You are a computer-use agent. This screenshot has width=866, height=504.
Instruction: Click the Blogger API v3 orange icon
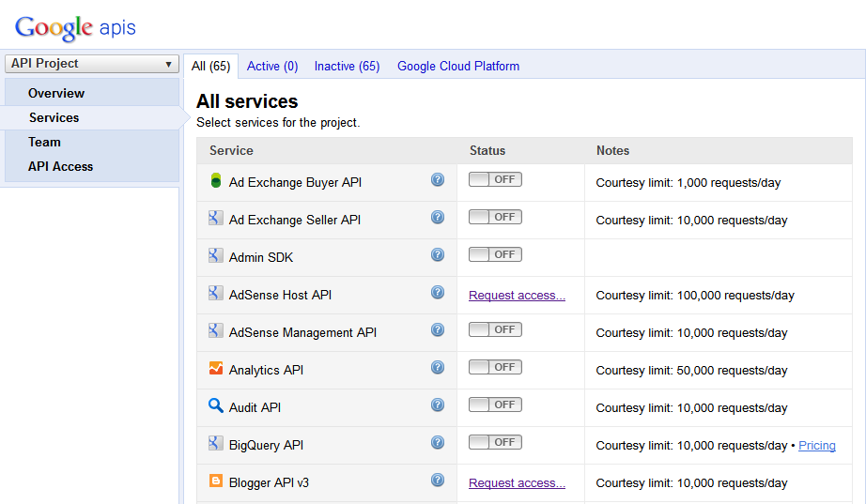pos(216,481)
